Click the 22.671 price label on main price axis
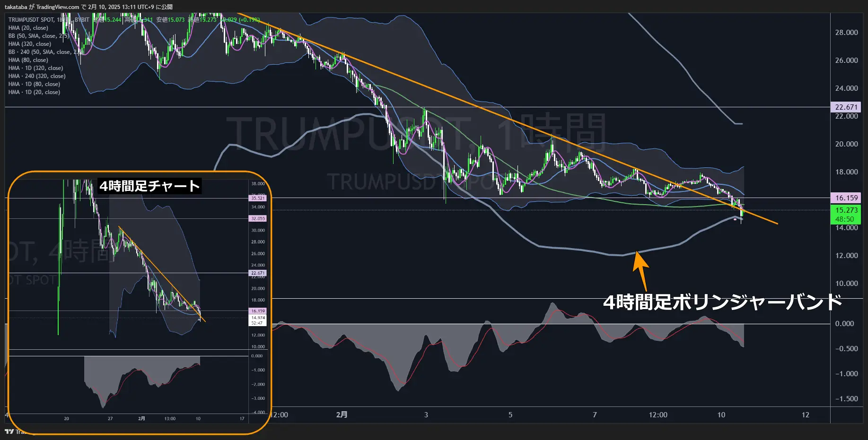The height and width of the screenshot is (440, 868). pos(846,107)
